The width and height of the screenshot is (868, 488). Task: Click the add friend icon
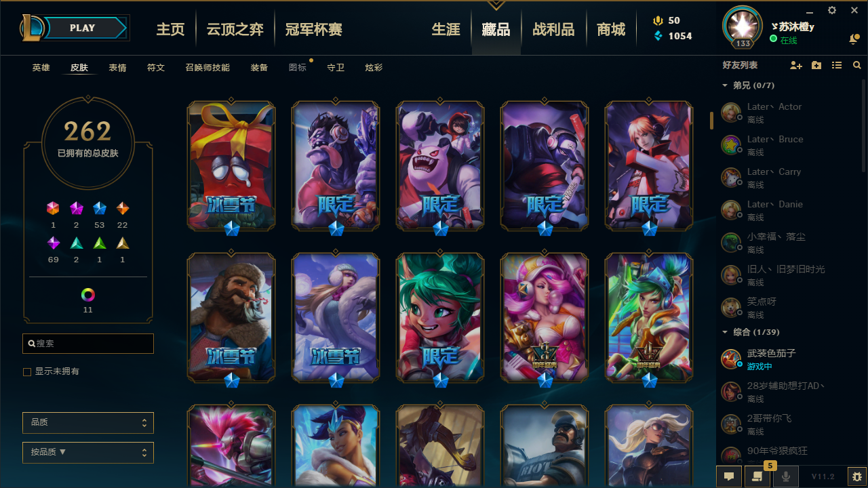coord(796,65)
